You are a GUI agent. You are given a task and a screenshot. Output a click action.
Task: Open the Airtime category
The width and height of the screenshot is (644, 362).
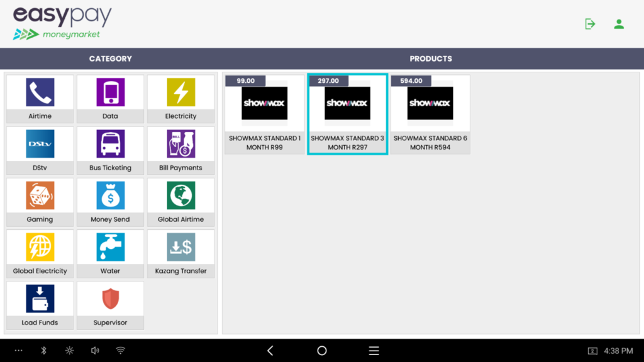click(x=40, y=99)
